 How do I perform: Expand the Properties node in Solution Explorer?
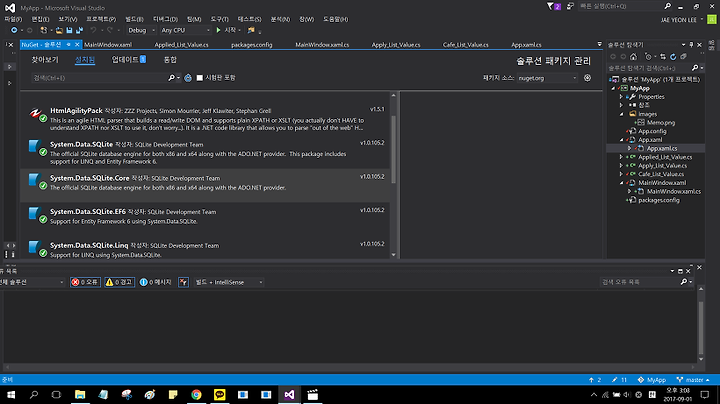(x=621, y=97)
